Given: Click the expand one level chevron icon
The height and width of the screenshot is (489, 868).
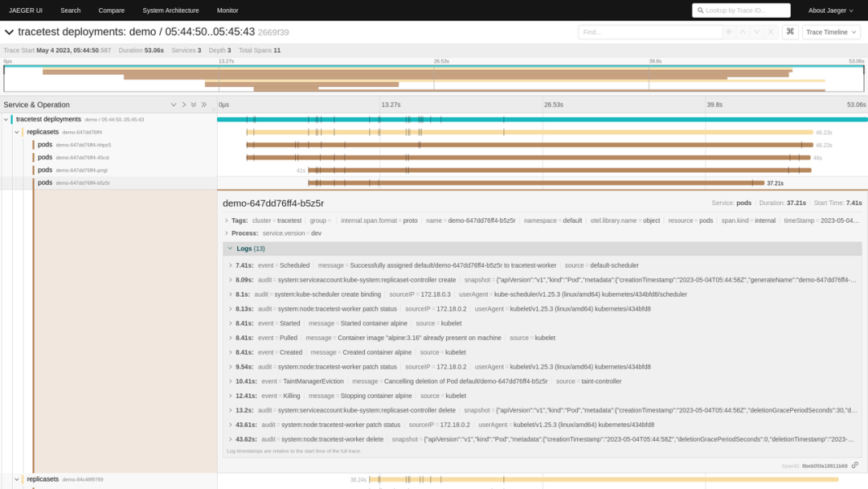Looking at the screenshot, I should 183,105.
